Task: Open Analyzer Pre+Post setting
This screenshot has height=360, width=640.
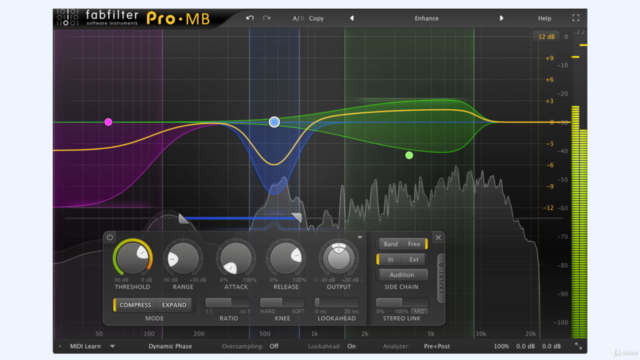Action: click(437, 346)
